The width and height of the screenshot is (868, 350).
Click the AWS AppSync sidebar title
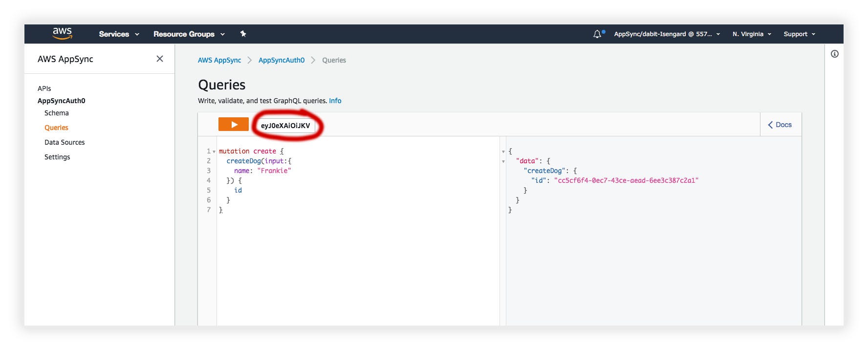pyautogui.click(x=65, y=59)
